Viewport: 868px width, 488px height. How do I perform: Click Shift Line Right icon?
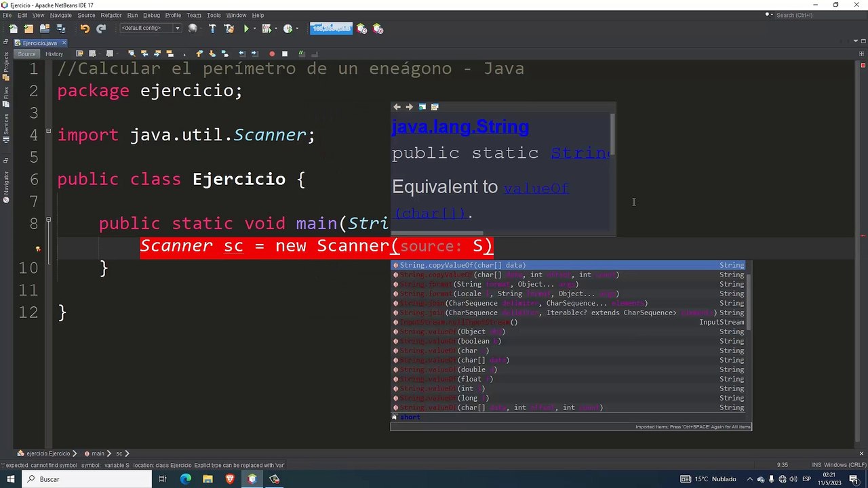click(255, 54)
